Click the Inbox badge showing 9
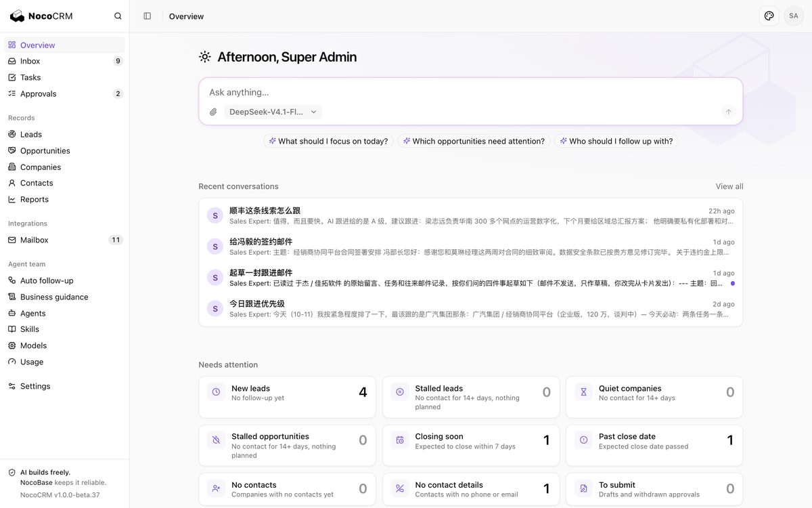812x508 pixels. 118,61
